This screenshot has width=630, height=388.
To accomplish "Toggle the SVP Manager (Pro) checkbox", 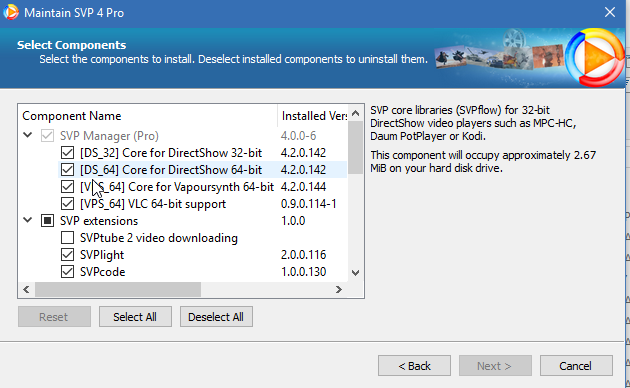I will [47, 136].
